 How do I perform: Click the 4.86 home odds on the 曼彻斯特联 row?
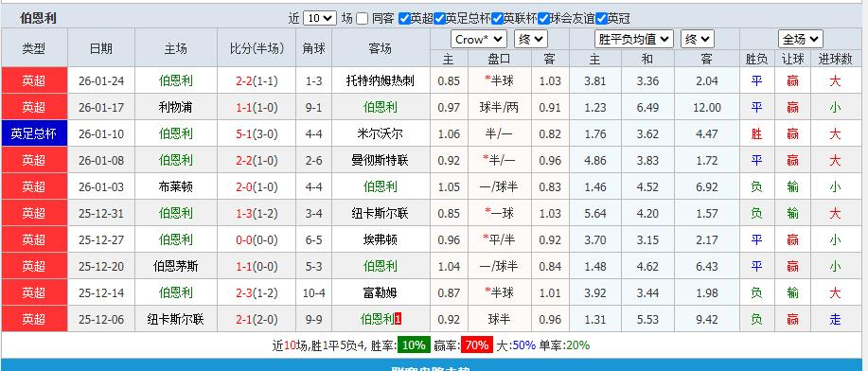coord(595,161)
